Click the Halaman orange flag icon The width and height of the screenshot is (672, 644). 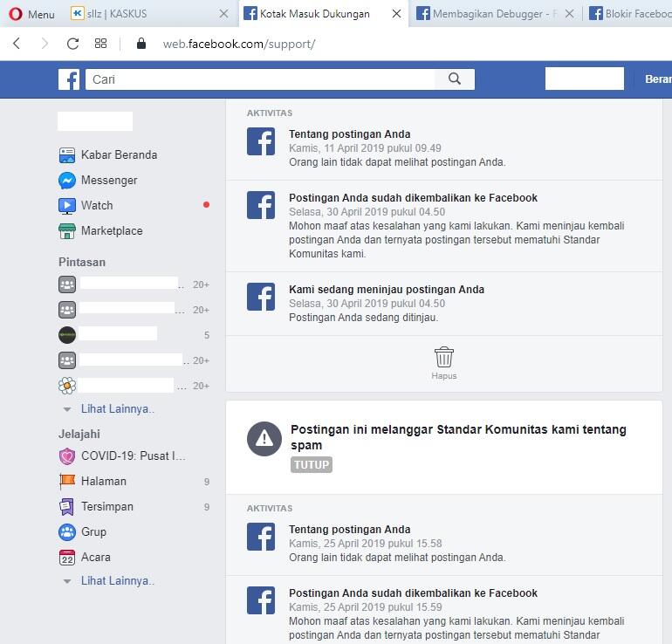(67, 481)
